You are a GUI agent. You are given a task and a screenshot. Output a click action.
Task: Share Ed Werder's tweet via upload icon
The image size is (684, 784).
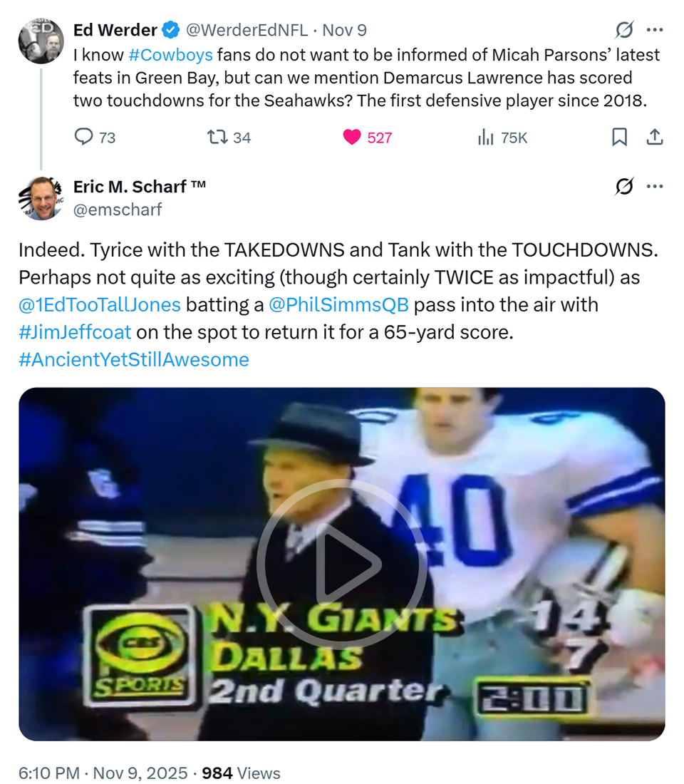coord(655,137)
